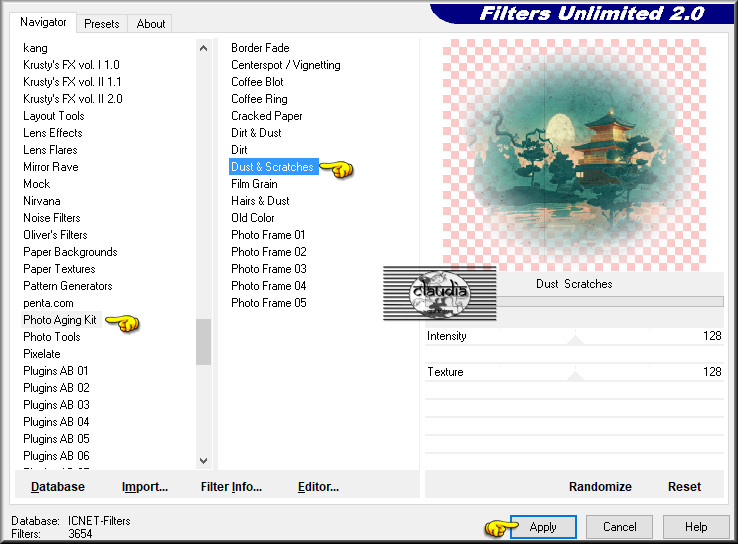Click the Intensity slider track

(574, 336)
